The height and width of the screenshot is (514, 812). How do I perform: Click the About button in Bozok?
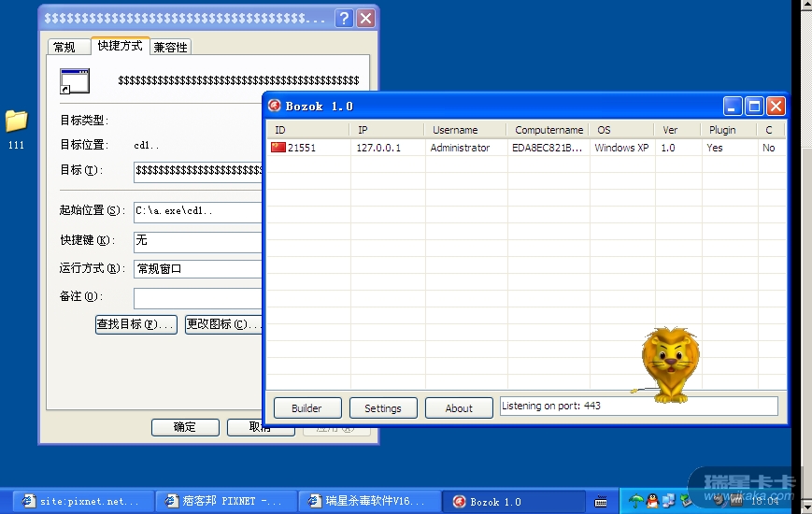tap(459, 407)
